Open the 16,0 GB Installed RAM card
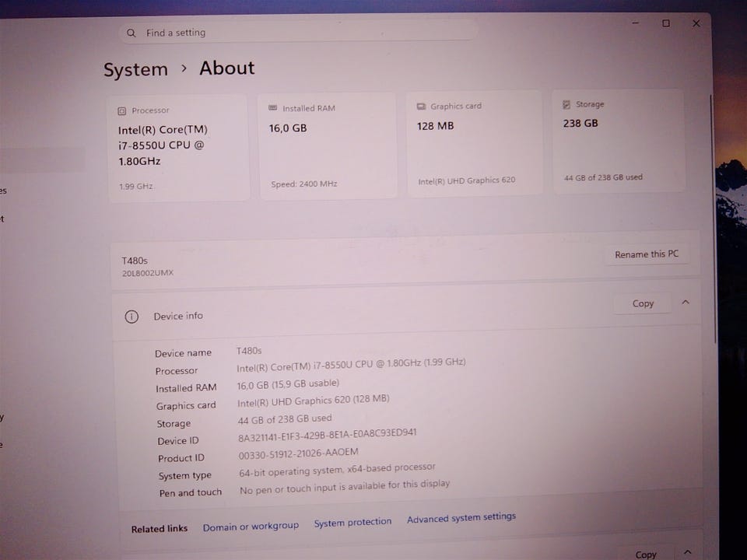This screenshot has height=560, width=747. [x=328, y=145]
